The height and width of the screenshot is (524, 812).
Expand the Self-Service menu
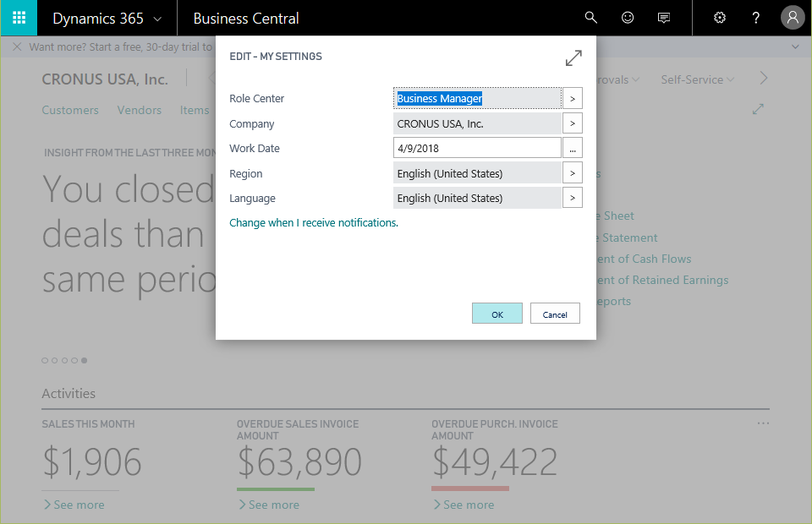pyautogui.click(x=697, y=79)
